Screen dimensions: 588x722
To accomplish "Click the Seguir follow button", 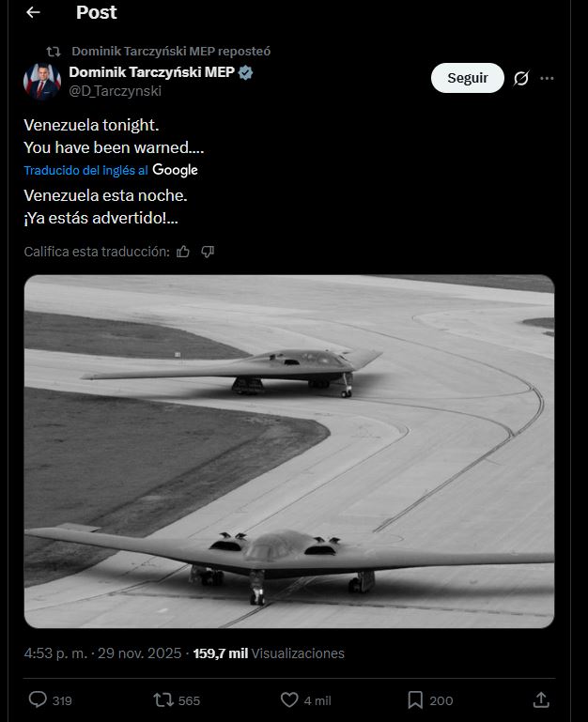I will pyautogui.click(x=467, y=79).
